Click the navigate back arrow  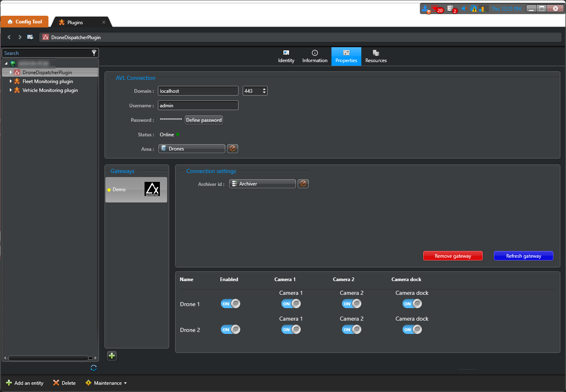click(9, 37)
